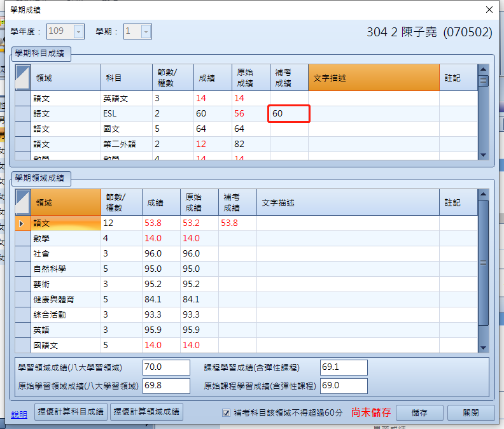Select the 語文 domain row cell
Viewport: 504px width, 429px height.
pos(66,223)
